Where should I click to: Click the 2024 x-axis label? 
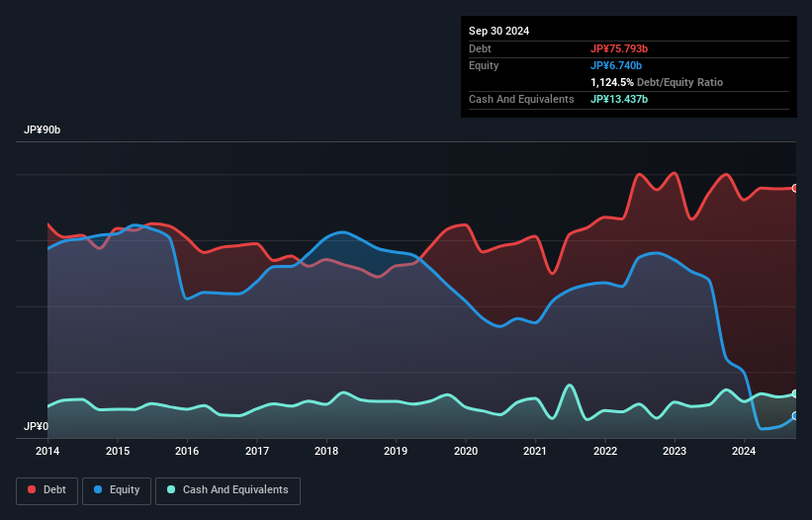744,451
